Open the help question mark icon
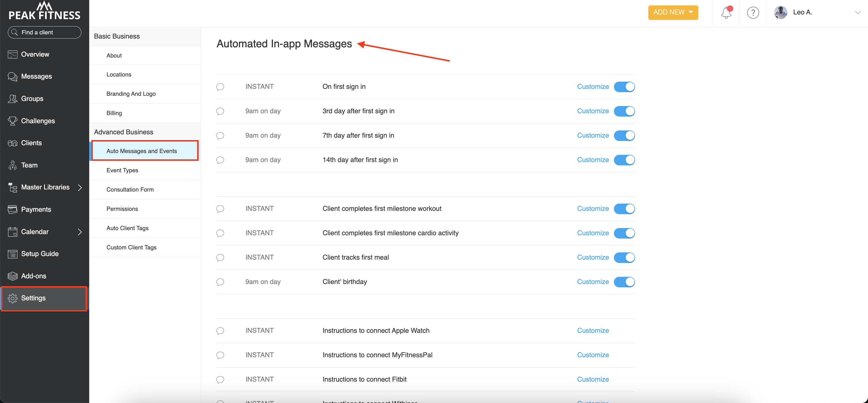Image resolution: width=868 pixels, height=403 pixels. [x=753, y=12]
